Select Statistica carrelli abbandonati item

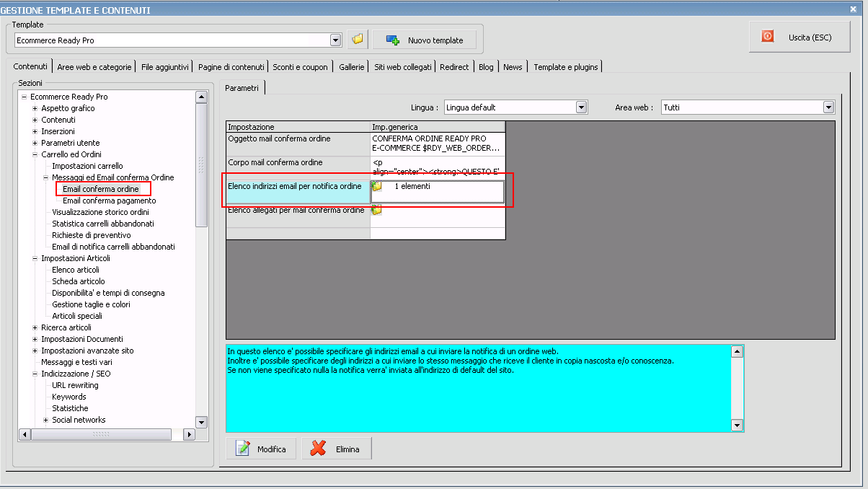coord(103,224)
